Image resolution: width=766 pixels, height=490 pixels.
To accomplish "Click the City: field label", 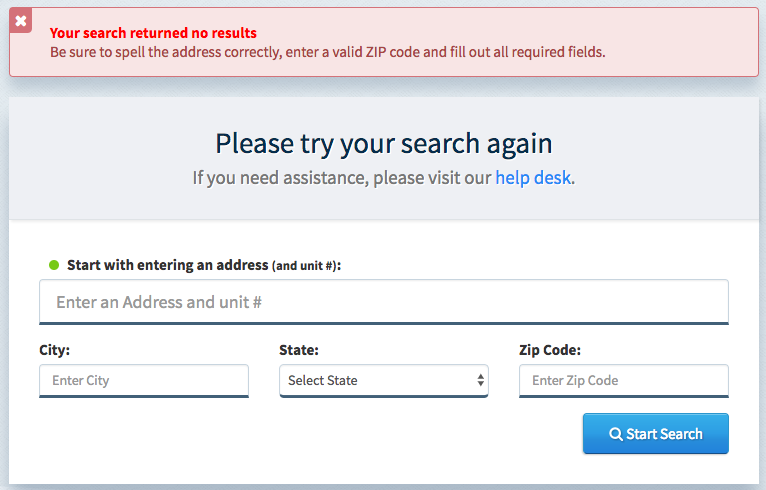I will 54,350.
